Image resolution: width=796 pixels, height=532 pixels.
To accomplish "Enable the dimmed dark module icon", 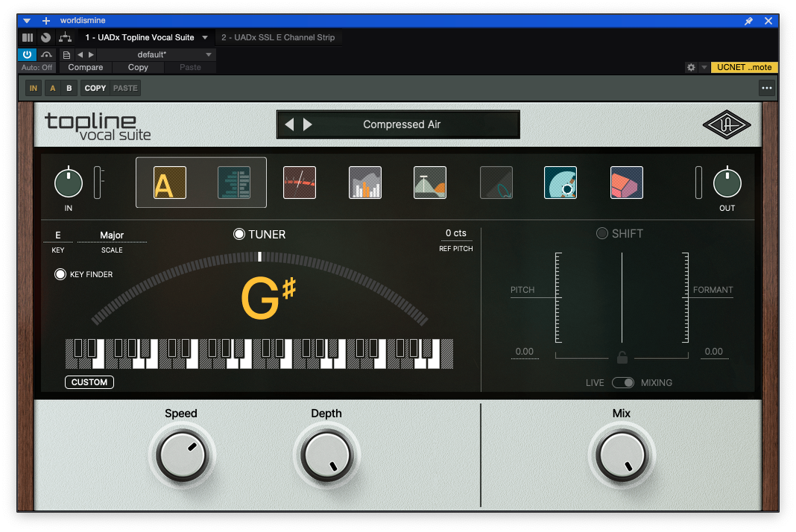I will pos(496,183).
